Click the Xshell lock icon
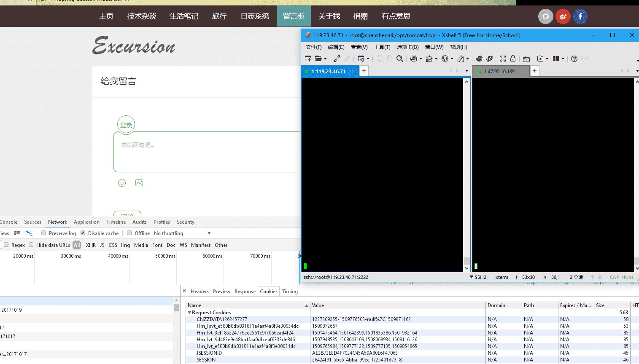This screenshot has width=639, height=364. (513, 59)
